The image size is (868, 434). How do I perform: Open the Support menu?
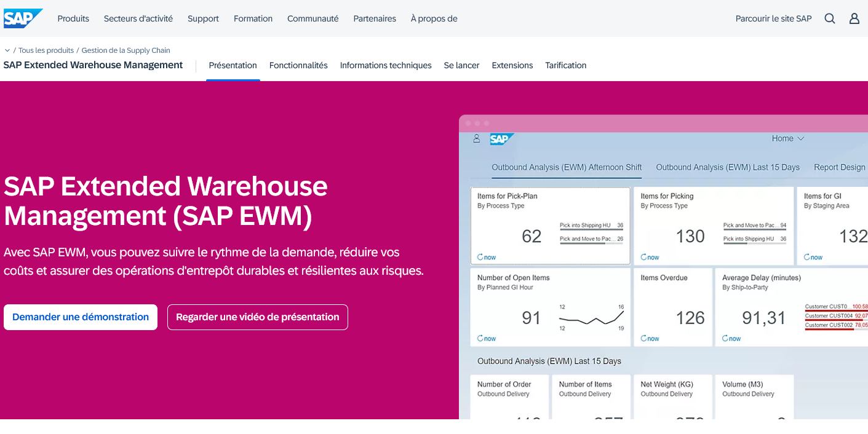(x=203, y=18)
